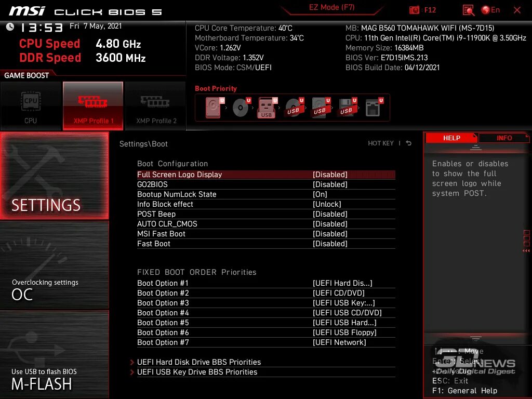Change GO2BIOS Disabled setting

pos(266,184)
